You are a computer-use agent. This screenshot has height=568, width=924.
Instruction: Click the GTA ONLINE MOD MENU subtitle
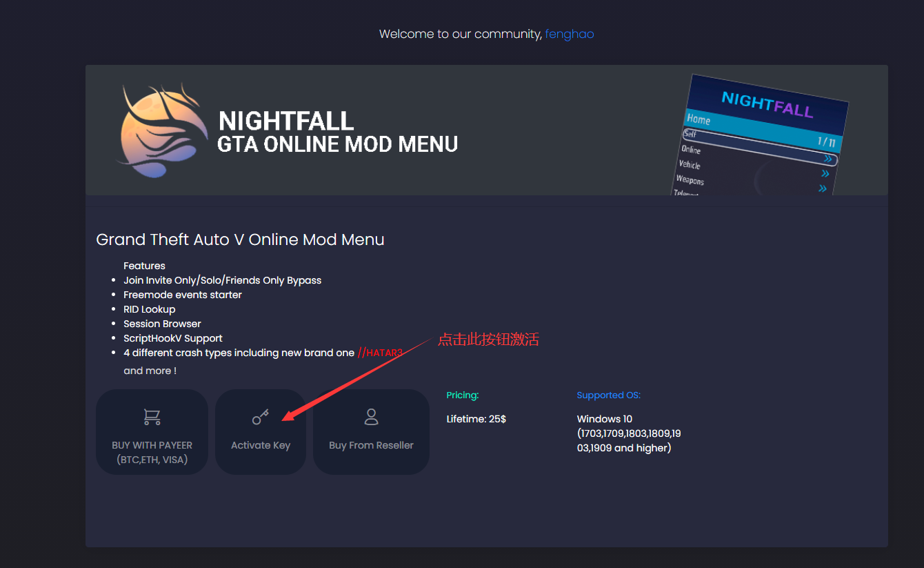[x=337, y=144]
